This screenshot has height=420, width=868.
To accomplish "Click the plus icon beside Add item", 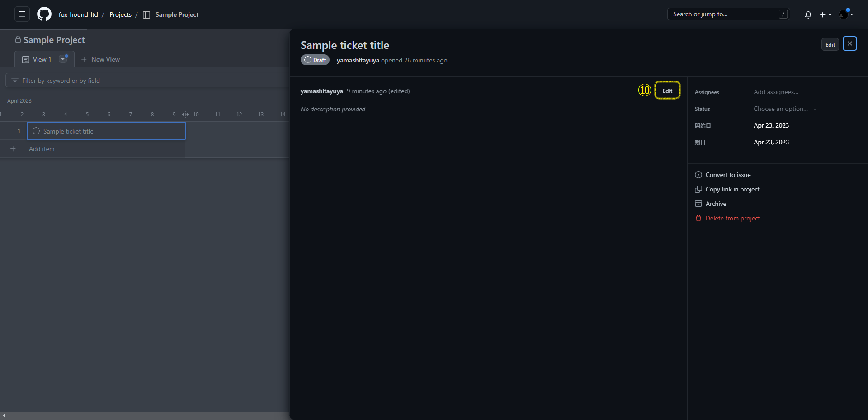I will [x=13, y=148].
